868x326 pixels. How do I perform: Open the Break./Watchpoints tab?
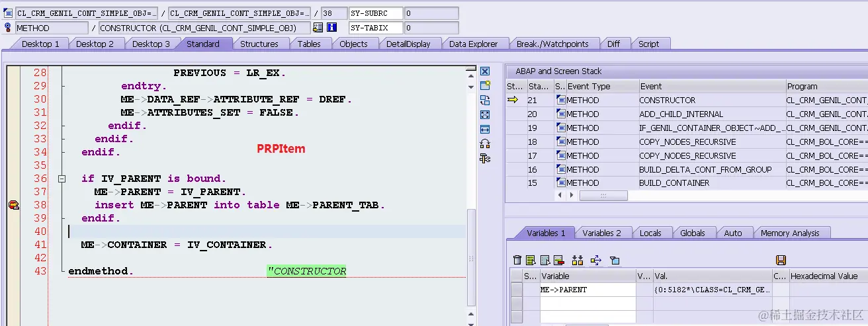tap(552, 44)
